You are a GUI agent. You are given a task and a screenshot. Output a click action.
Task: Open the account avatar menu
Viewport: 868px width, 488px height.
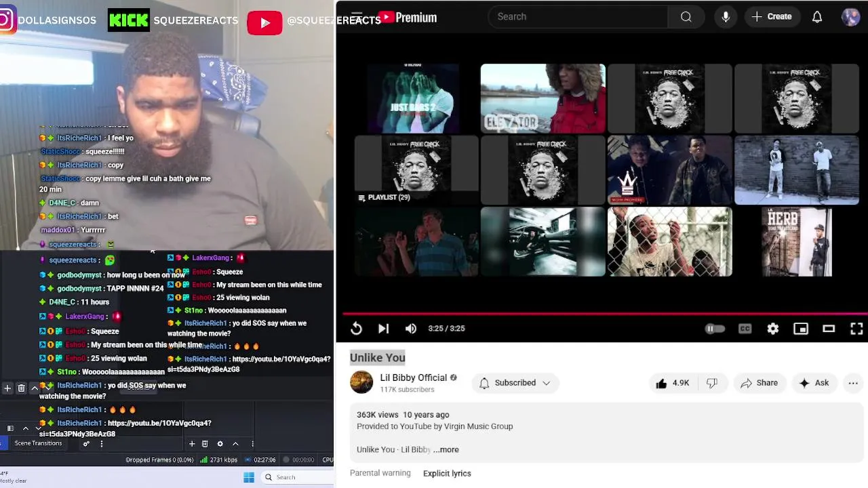[x=850, y=17]
